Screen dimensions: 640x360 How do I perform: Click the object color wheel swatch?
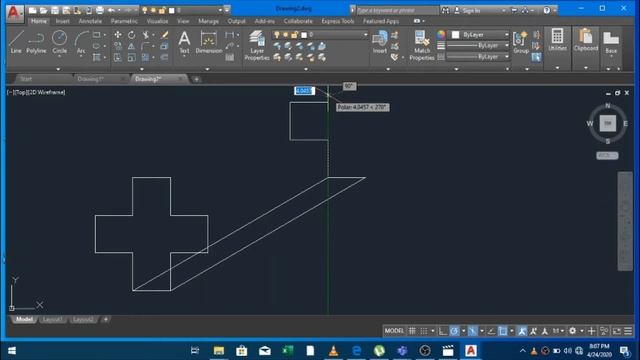pyautogui.click(x=441, y=35)
